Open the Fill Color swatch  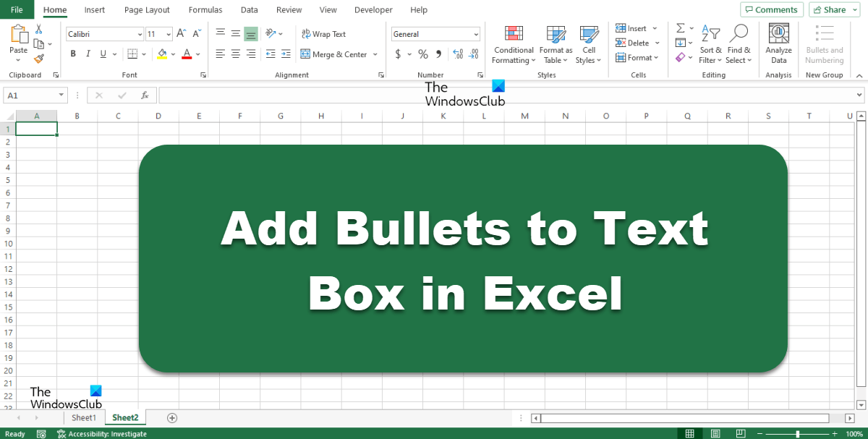point(161,54)
